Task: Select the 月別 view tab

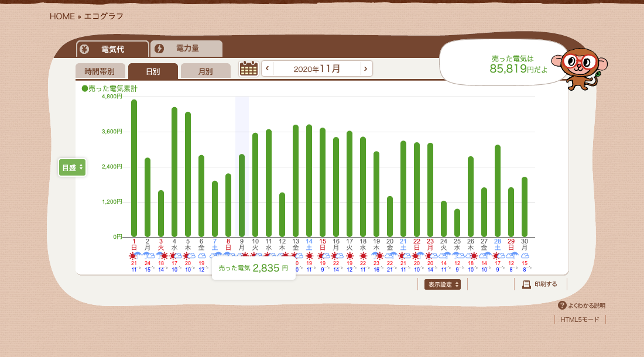Action: (205, 71)
